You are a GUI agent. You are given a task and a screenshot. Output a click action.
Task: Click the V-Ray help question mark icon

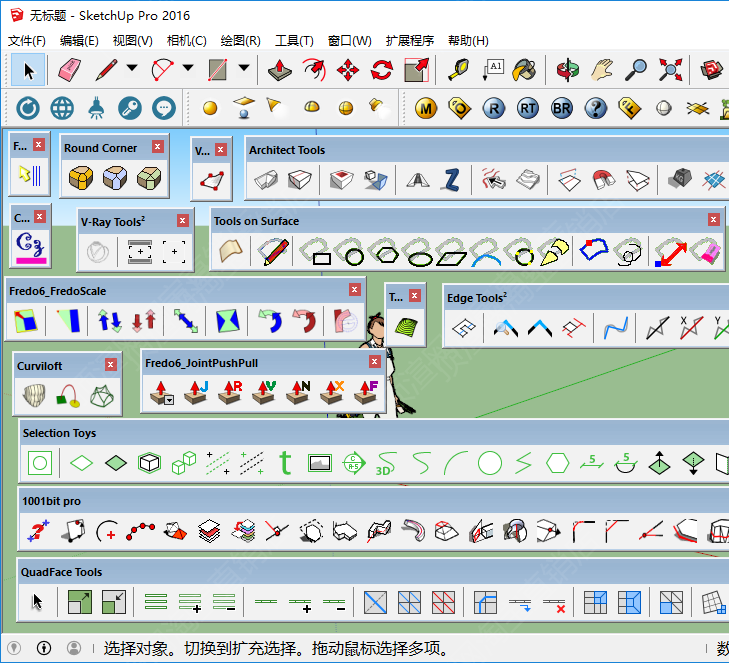point(596,108)
